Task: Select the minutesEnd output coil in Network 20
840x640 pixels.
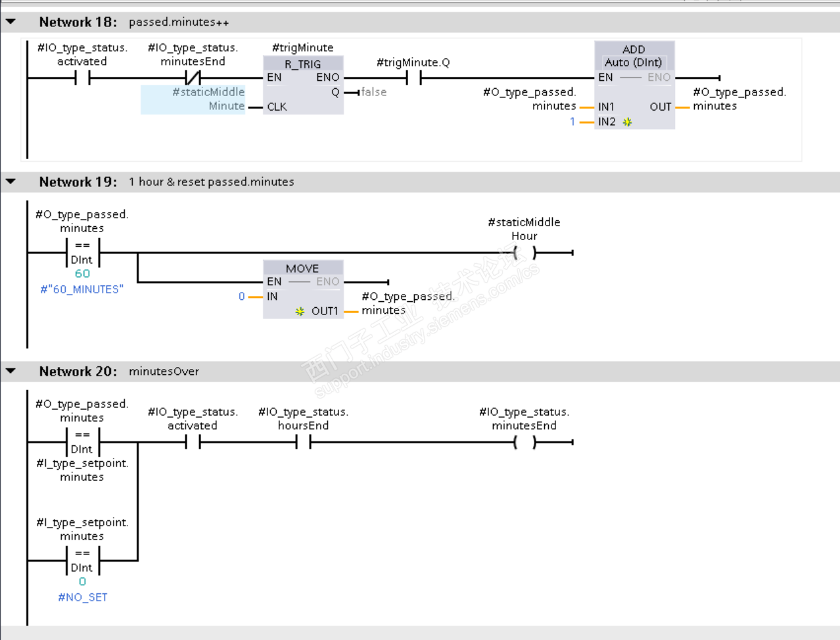Action: (x=525, y=442)
